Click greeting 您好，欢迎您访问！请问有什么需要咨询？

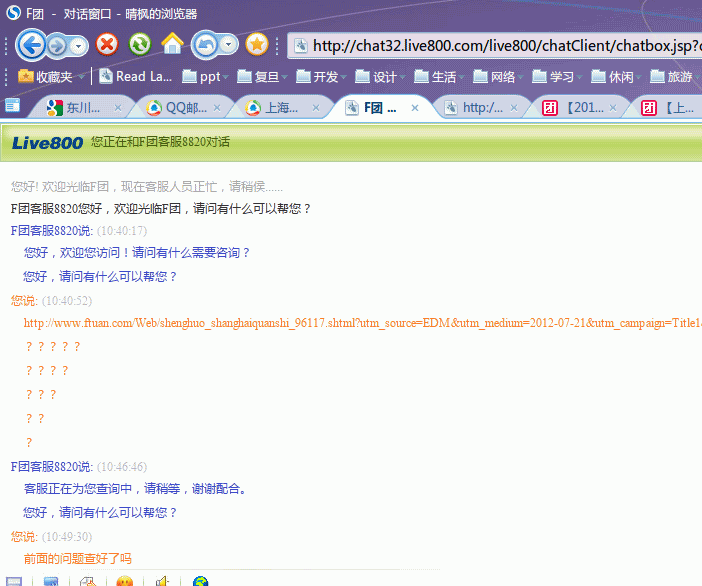pyautogui.click(x=137, y=252)
